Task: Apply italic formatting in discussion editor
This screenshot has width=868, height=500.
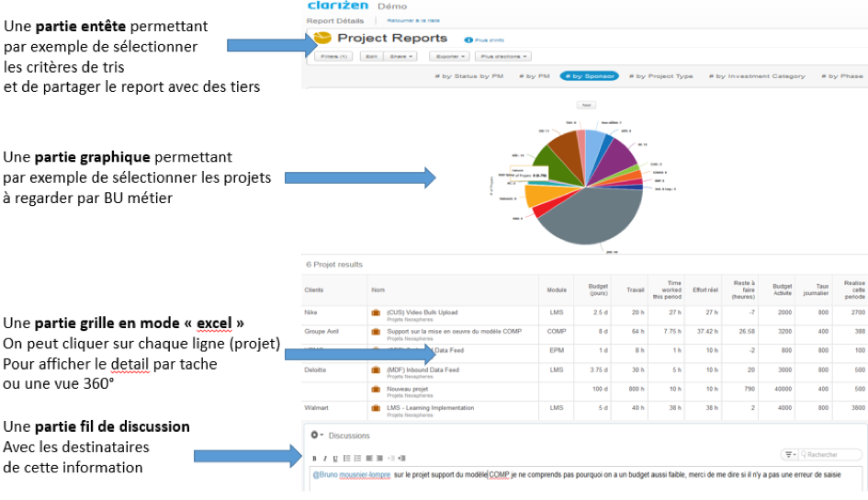Action: click(x=325, y=459)
